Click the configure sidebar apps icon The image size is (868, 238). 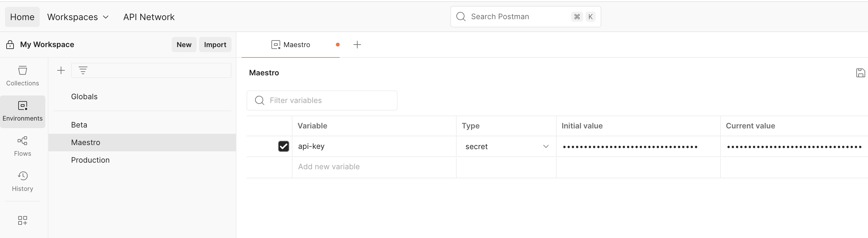(23, 220)
